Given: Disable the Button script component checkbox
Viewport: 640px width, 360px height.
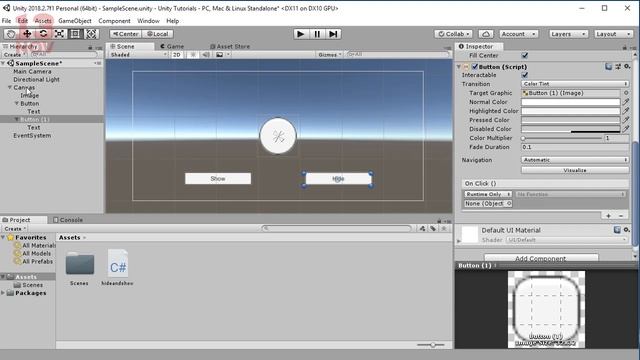Looking at the screenshot, I should click(x=475, y=66).
